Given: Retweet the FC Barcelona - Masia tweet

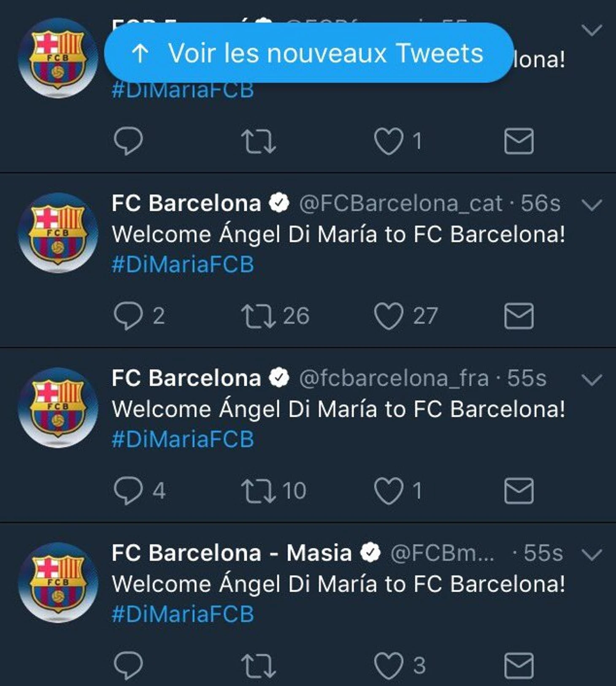Looking at the screenshot, I should [x=258, y=666].
